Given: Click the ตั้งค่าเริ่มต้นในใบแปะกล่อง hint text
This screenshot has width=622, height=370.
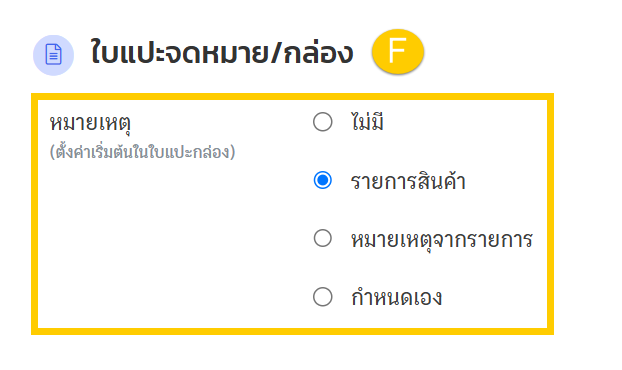Looking at the screenshot, I should coord(142,152).
